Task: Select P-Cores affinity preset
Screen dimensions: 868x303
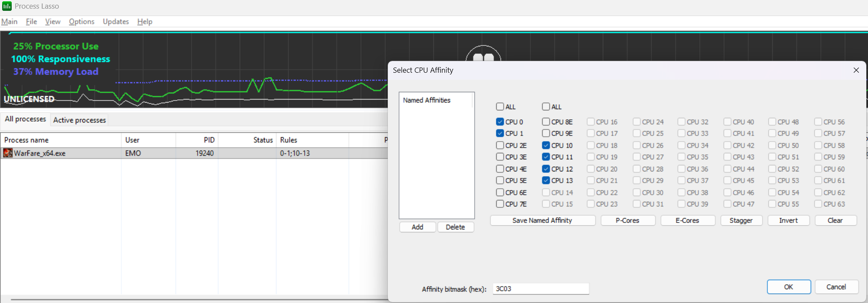Action: (x=627, y=220)
